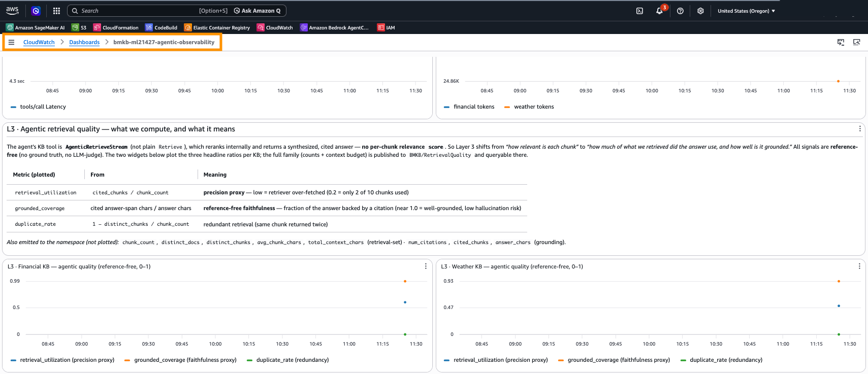Screen dimensions: 868x374
Task: Click the BMKB/RetrievalQuality namespace text
Action: [x=440, y=155]
